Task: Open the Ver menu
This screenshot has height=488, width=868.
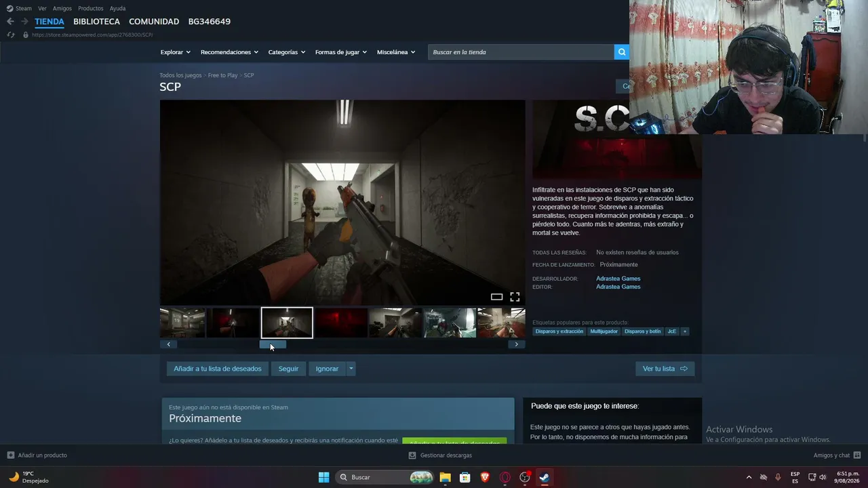Action: 42,8
